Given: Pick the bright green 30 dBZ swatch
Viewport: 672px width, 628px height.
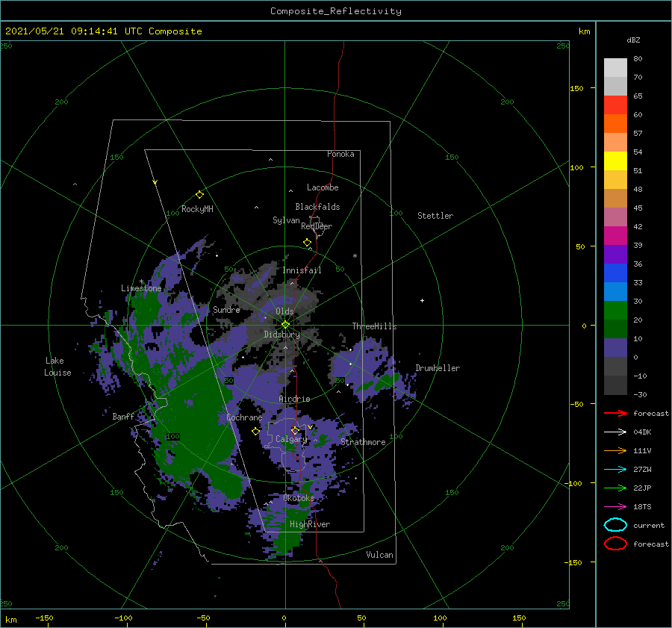Looking at the screenshot, I should click(x=615, y=311).
